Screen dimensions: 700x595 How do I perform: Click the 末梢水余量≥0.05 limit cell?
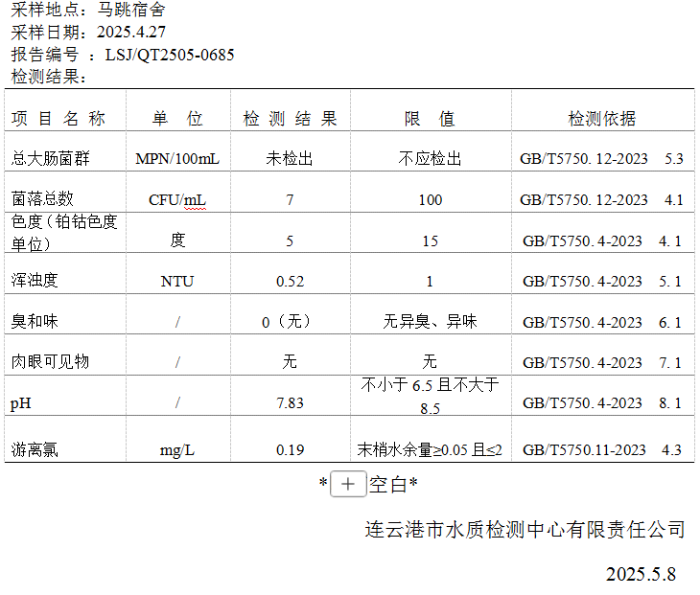tap(430, 449)
